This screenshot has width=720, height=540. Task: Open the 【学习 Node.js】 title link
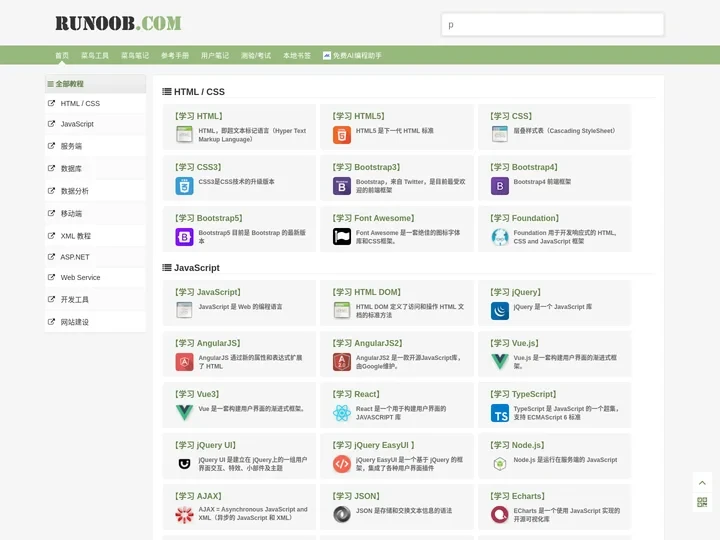(517, 445)
